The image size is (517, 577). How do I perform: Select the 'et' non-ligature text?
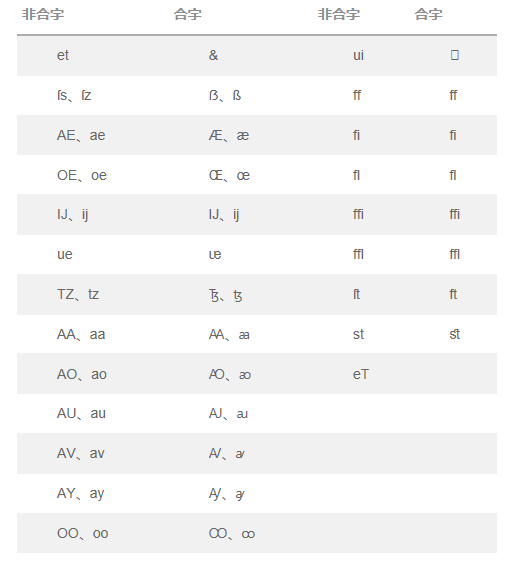click(63, 56)
